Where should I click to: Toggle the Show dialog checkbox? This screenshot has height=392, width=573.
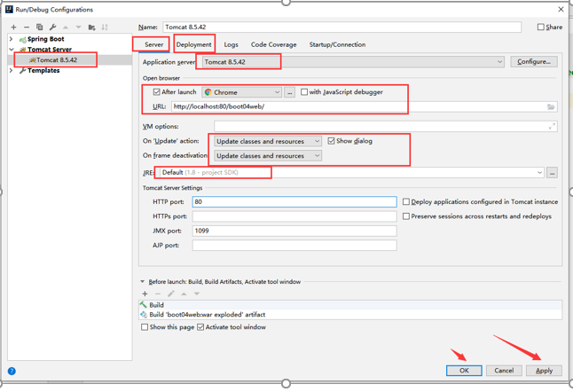(x=331, y=141)
